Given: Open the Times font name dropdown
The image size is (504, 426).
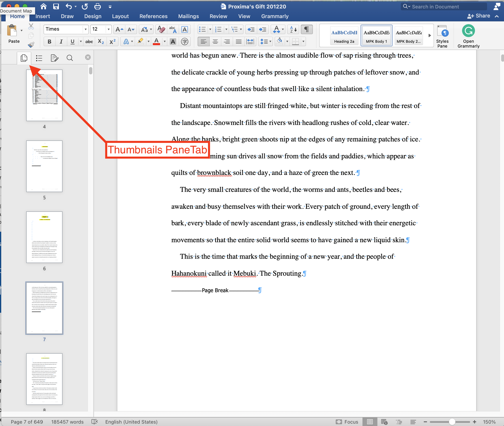Looking at the screenshot, I should click(x=85, y=29).
